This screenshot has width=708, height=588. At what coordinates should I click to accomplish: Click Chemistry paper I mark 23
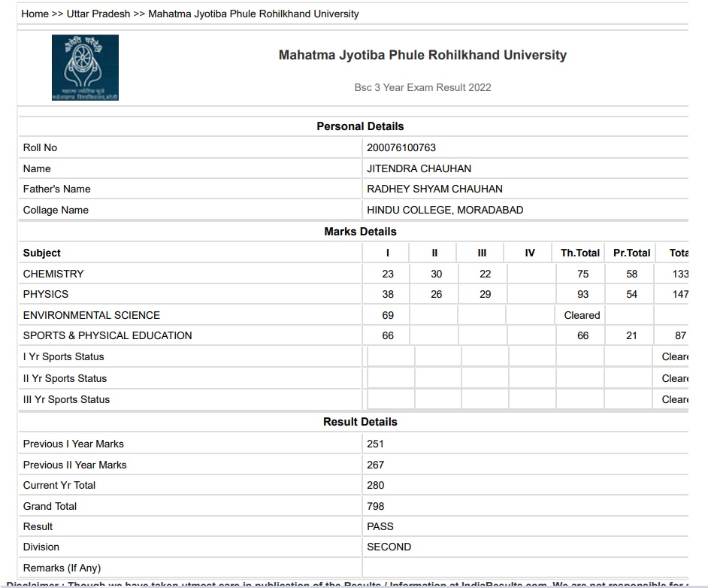coord(388,274)
